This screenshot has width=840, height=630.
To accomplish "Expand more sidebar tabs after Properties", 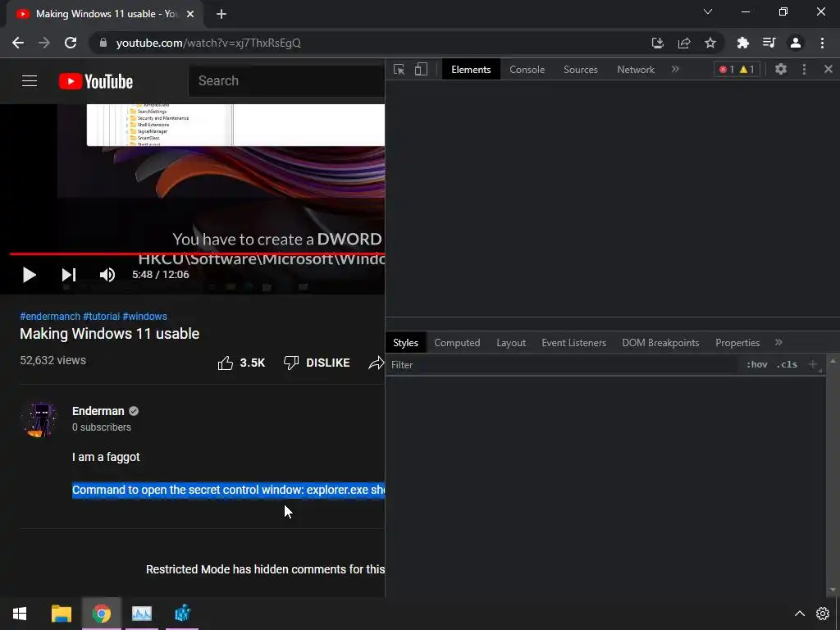I will (x=778, y=342).
